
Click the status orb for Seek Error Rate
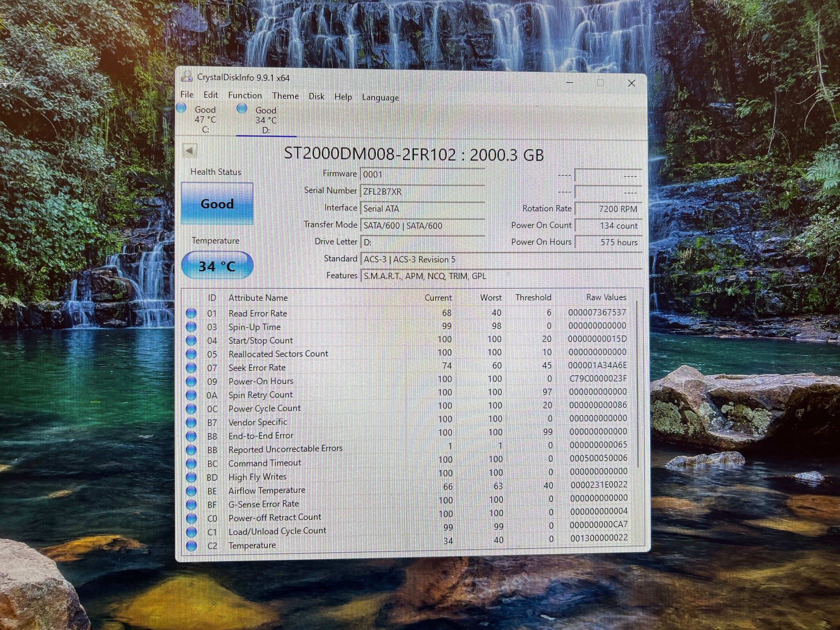coord(191,367)
